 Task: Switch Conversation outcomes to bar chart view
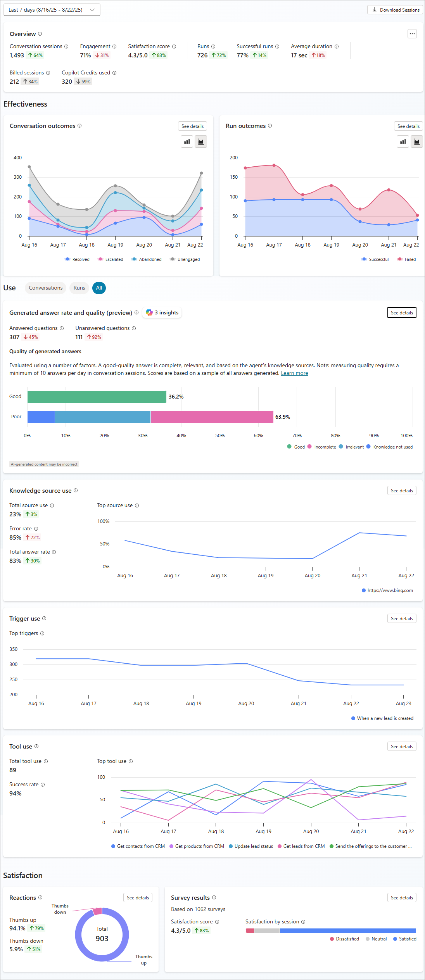(x=187, y=142)
